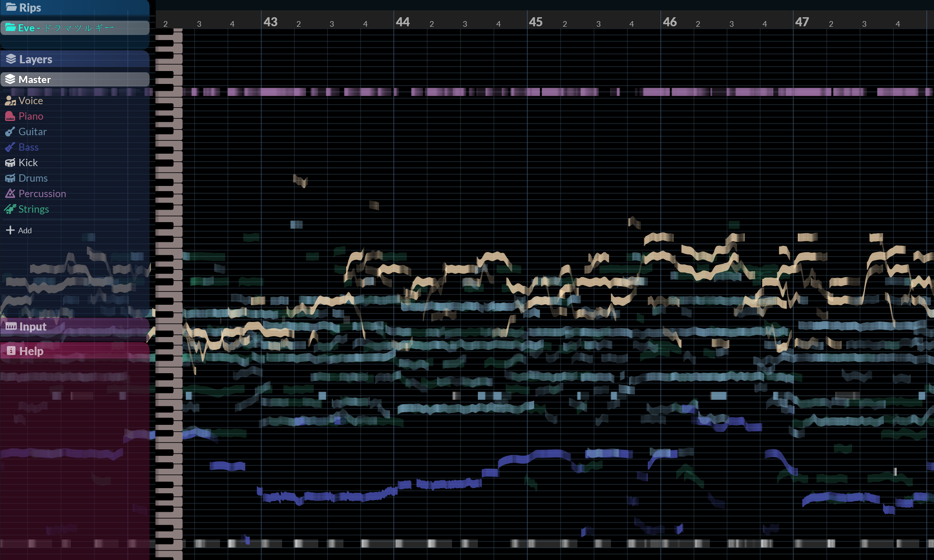Click the Piano layer icon
The image size is (934, 560).
tap(10, 116)
